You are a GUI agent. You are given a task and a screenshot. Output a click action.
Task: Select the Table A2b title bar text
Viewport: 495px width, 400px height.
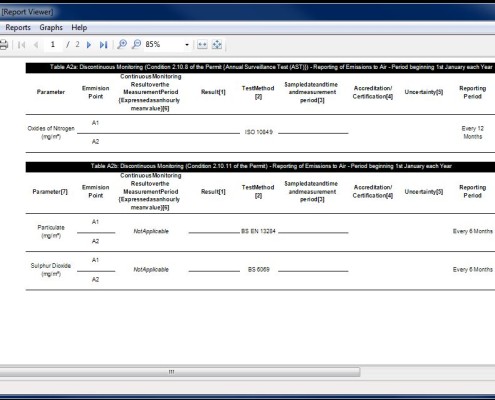click(x=271, y=166)
